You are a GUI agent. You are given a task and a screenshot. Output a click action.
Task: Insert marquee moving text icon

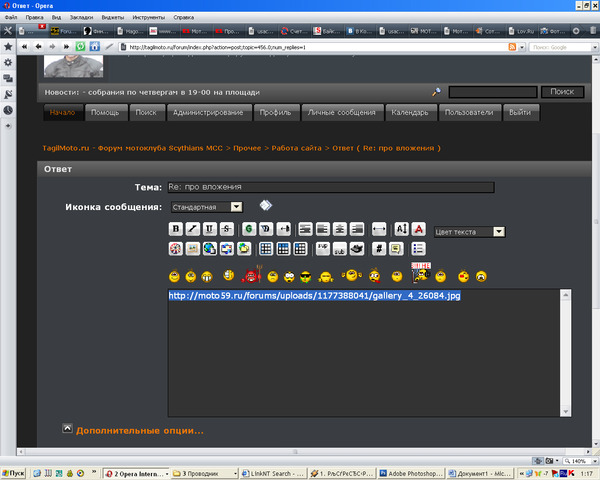(283, 229)
